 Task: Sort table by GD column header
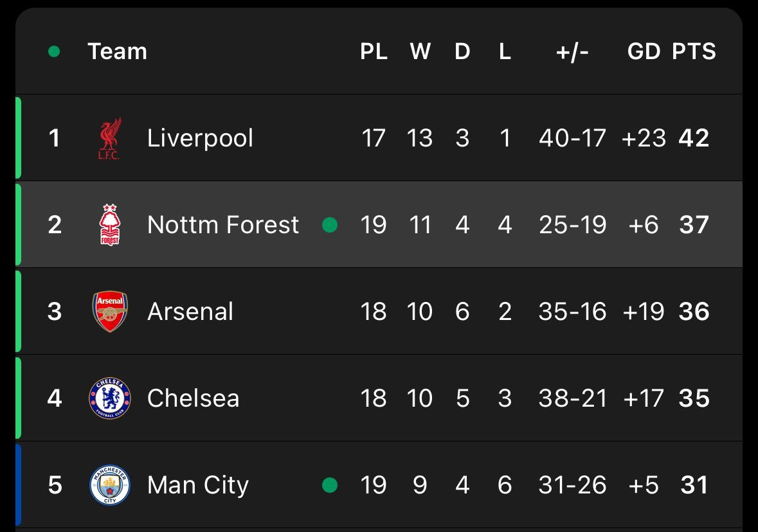pos(644,51)
